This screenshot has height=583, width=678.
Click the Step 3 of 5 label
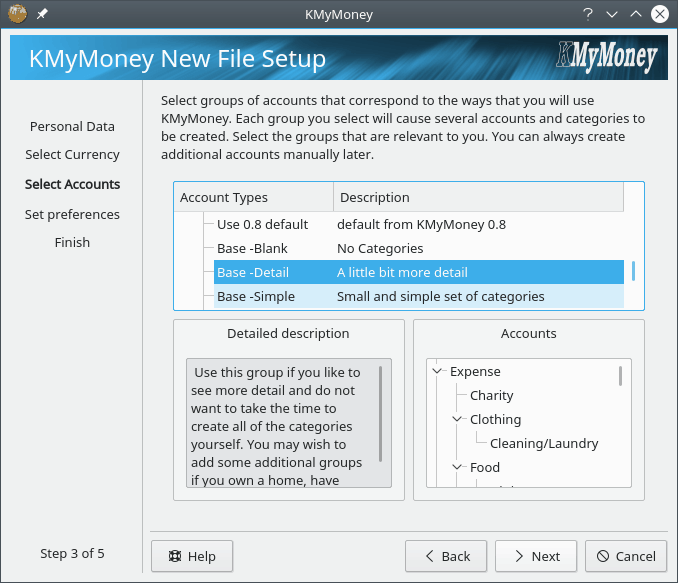point(72,553)
